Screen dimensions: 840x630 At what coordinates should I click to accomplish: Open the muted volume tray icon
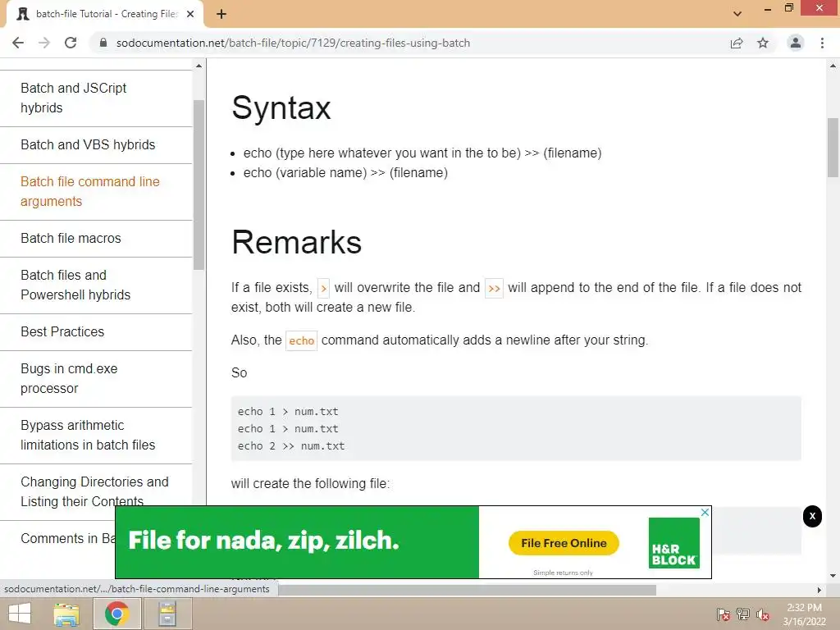[763, 614]
